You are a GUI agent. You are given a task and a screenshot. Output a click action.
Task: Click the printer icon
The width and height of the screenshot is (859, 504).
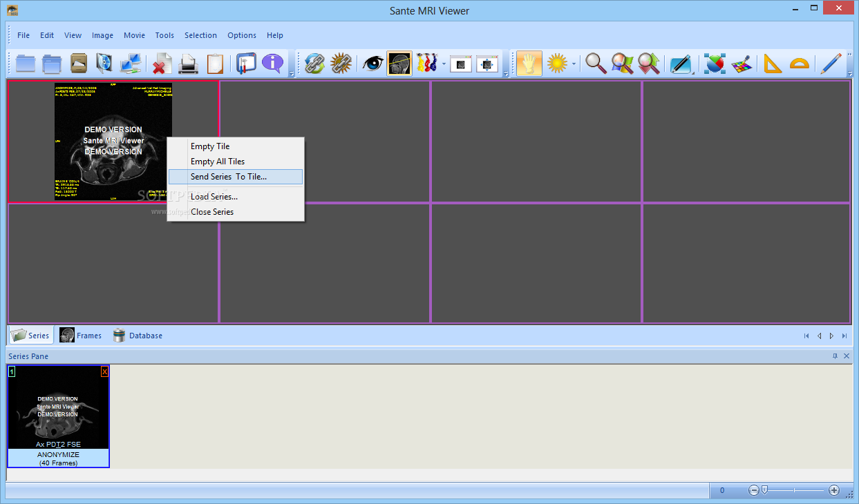pos(189,64)
